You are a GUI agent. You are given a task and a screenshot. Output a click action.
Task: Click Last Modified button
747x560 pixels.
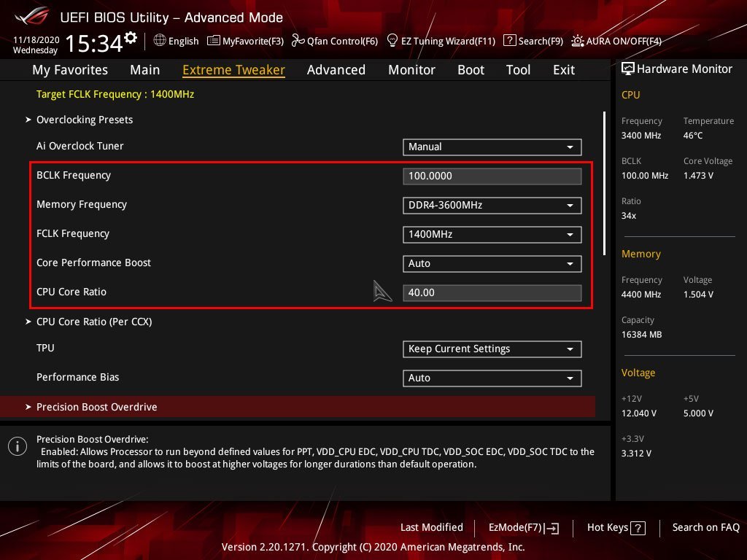click(432, 527)
